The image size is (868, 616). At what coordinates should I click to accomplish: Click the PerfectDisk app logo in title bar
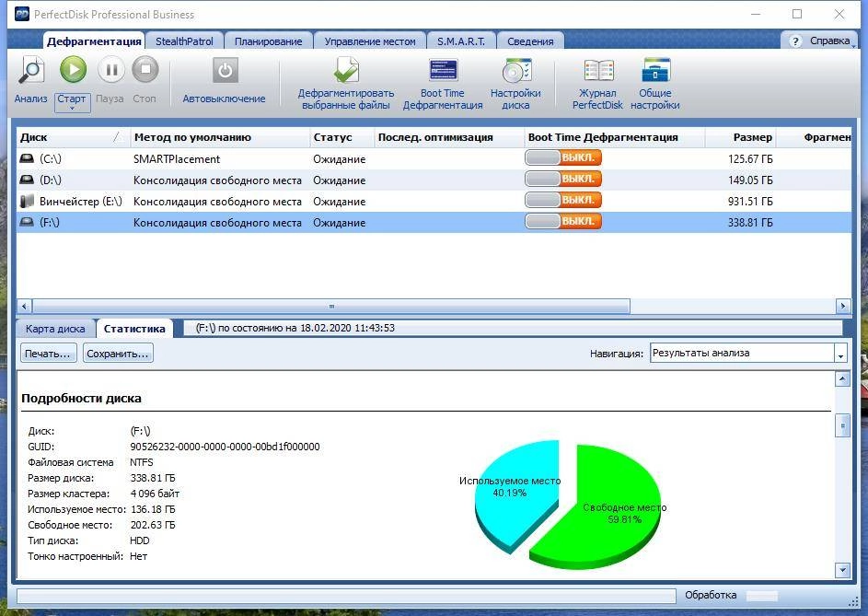[x=21, y=14]
